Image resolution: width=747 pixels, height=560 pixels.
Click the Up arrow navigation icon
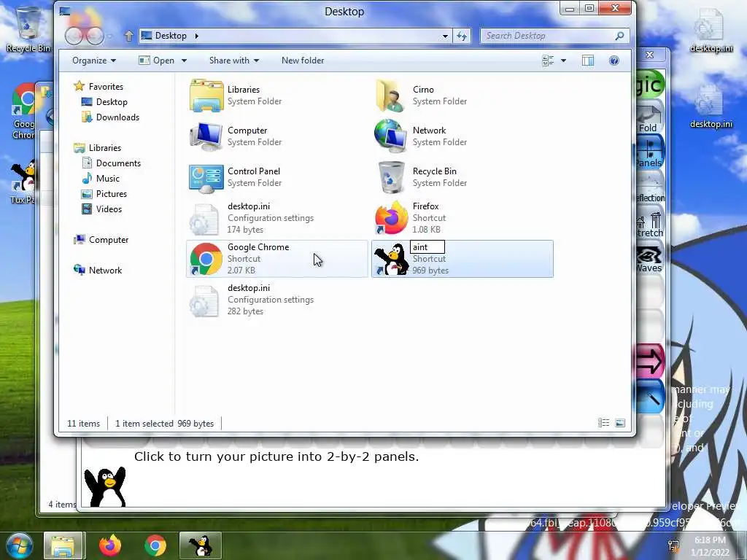tap(128, 36)
